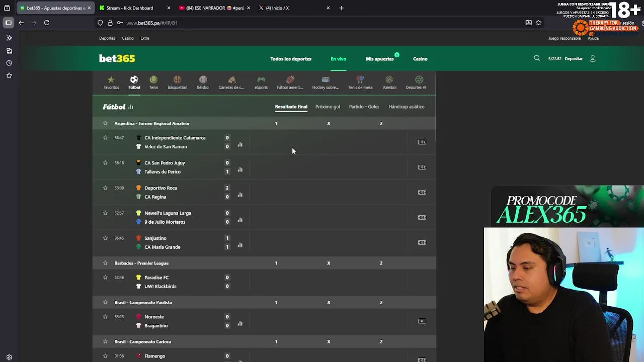The height and width of the screenshot is (362, 644).
Task: Switch to the Hándicap asiático tab
Action: (407, 107)
